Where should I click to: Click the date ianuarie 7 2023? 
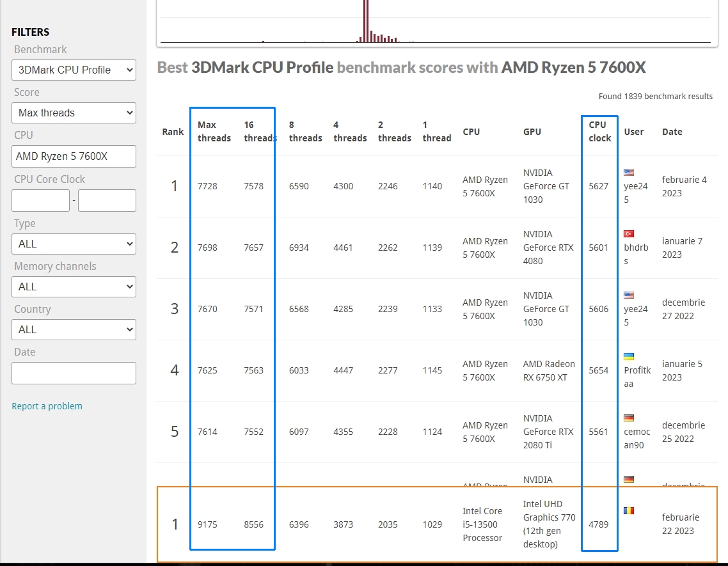682,248
